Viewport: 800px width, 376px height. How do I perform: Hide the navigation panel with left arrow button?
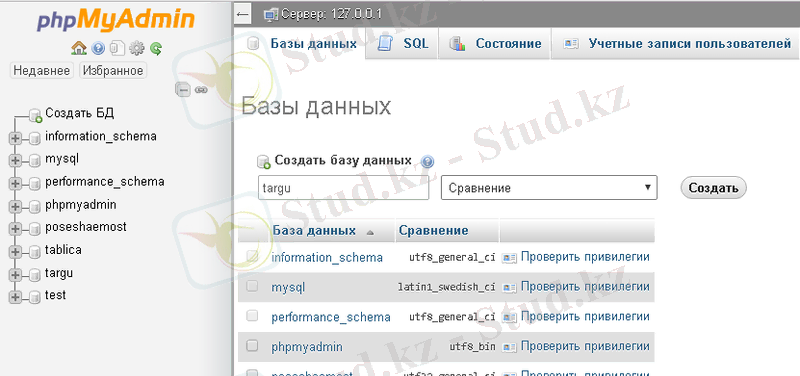point(243,14)
